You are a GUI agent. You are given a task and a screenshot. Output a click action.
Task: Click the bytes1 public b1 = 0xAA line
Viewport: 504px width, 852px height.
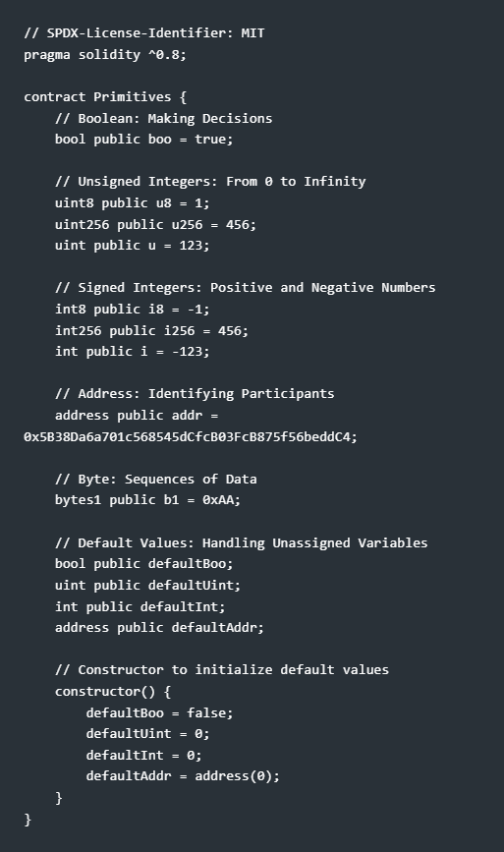[147, 499]
